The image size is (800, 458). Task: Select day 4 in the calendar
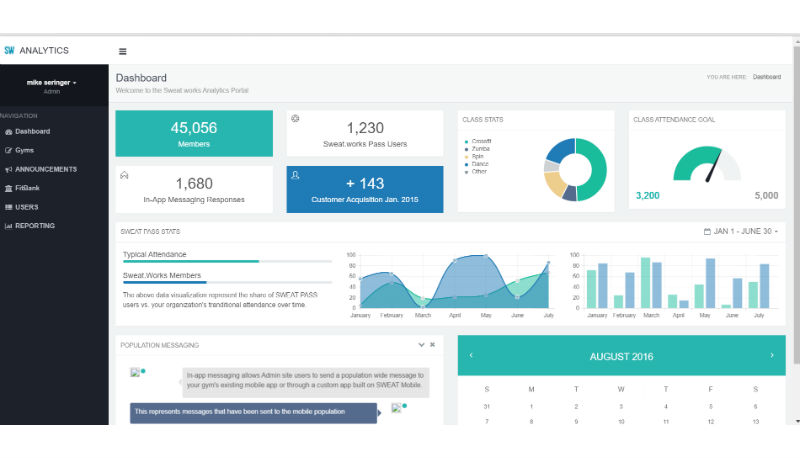tap(666, 407)
